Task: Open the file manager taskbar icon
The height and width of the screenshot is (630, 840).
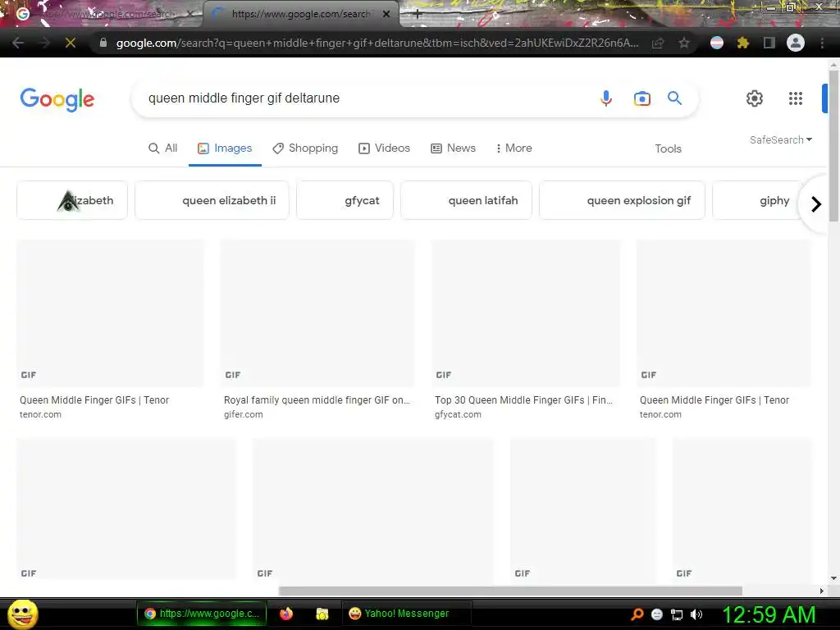Action: [x=322, y=614]
